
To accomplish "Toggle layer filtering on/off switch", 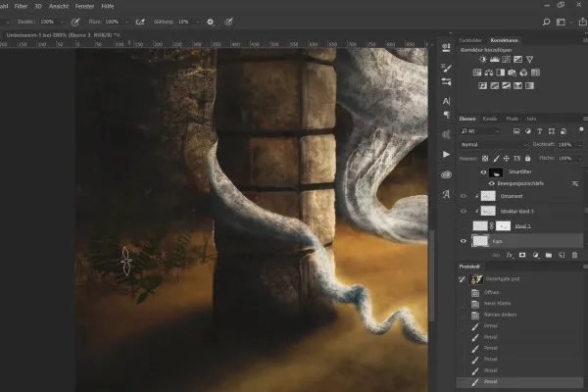I will (581, 129).
